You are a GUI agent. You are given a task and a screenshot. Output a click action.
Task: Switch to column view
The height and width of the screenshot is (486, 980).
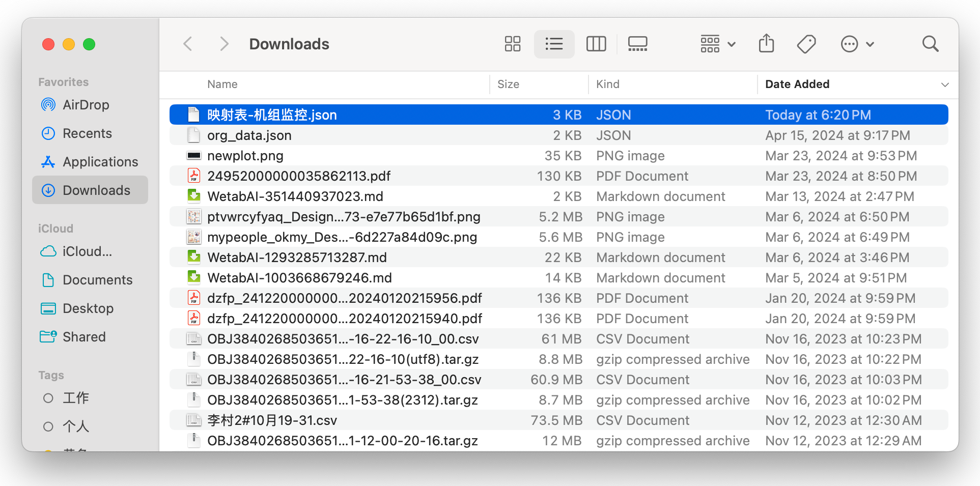click(x=596, y=44)
